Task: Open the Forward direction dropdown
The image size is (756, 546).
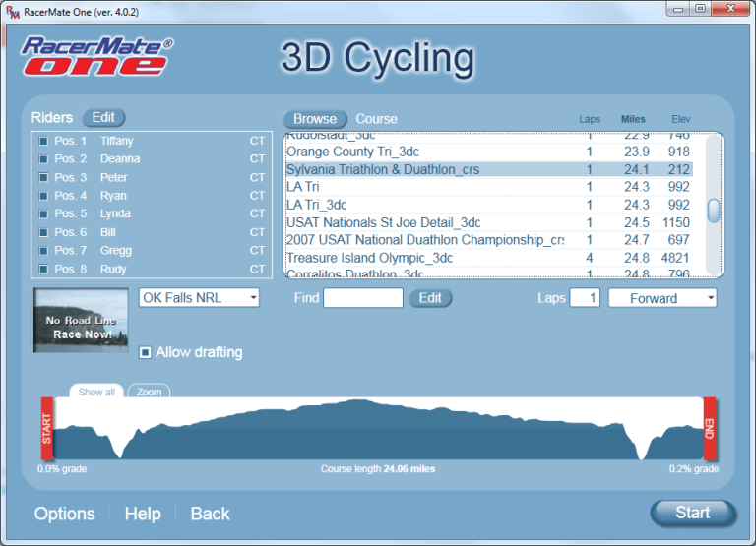Action: pos(661,298)
